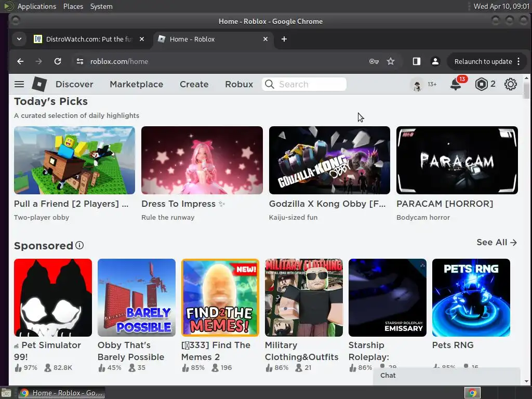The width and height of the screenshot is (532, 399).
Task: Click the Roblox logo icon
Action: [x=39, y=84]
